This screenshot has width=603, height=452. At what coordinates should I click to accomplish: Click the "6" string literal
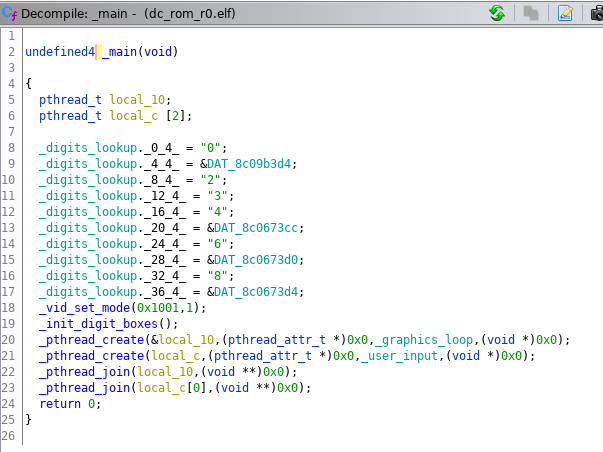pyautogui.click(x=217, y=244)
